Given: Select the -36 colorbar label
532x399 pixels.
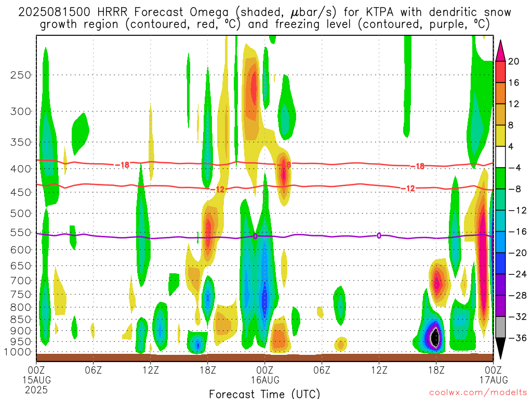Looking at the screenshot, I should tap(517, 338).
